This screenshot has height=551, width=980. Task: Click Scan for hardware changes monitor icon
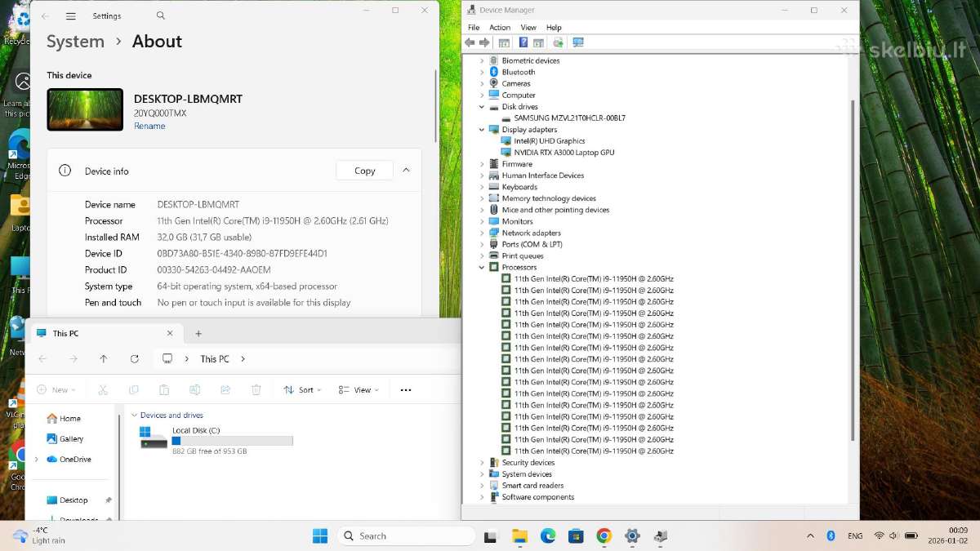point(578,42)
